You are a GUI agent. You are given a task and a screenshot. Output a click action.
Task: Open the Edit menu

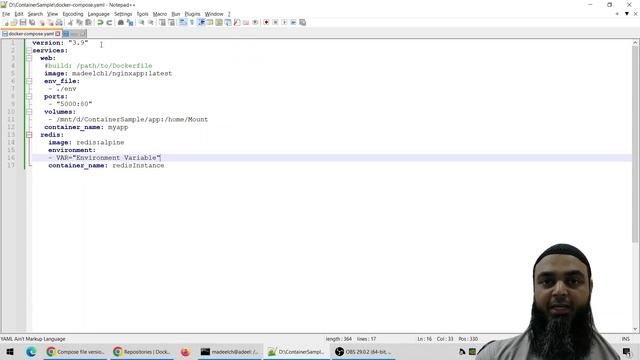(x=19, y=14)
